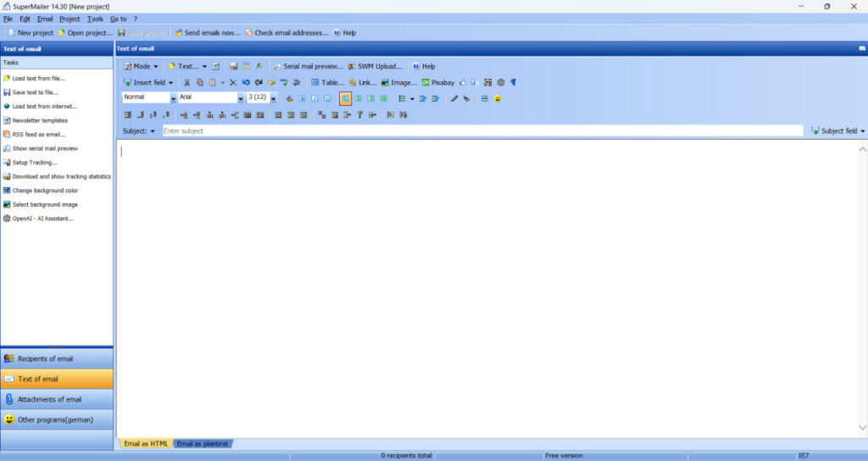Toggle align right

click(x=371, y=98)
